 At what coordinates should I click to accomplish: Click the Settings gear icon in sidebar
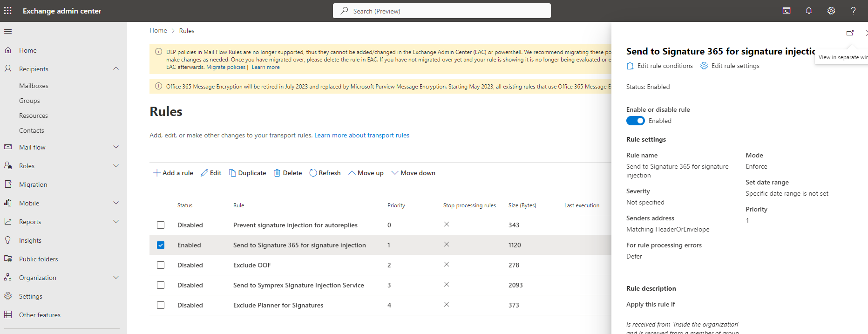8,296
